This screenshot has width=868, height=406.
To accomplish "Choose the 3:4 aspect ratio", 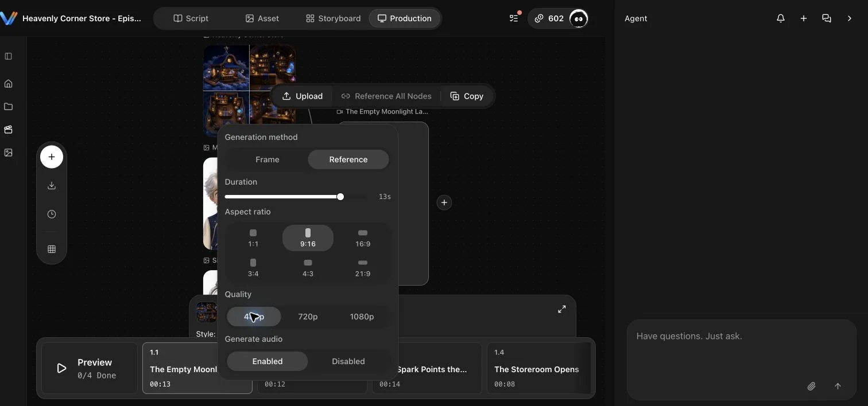I will coord(253,268).
